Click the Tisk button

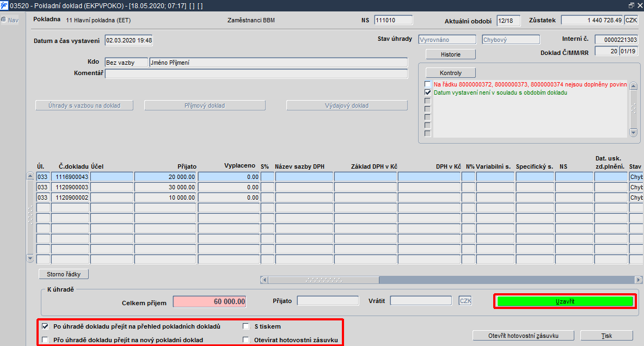click(x=606, y=335)
